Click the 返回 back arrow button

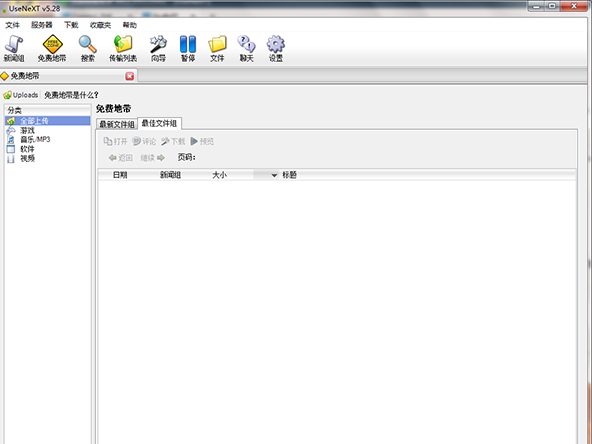tap(120, 157)
